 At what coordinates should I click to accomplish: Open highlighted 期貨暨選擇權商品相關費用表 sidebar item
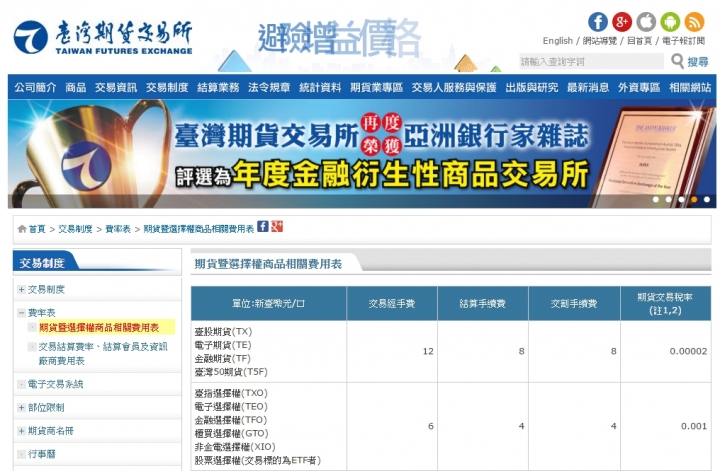[x=99, y=327]
